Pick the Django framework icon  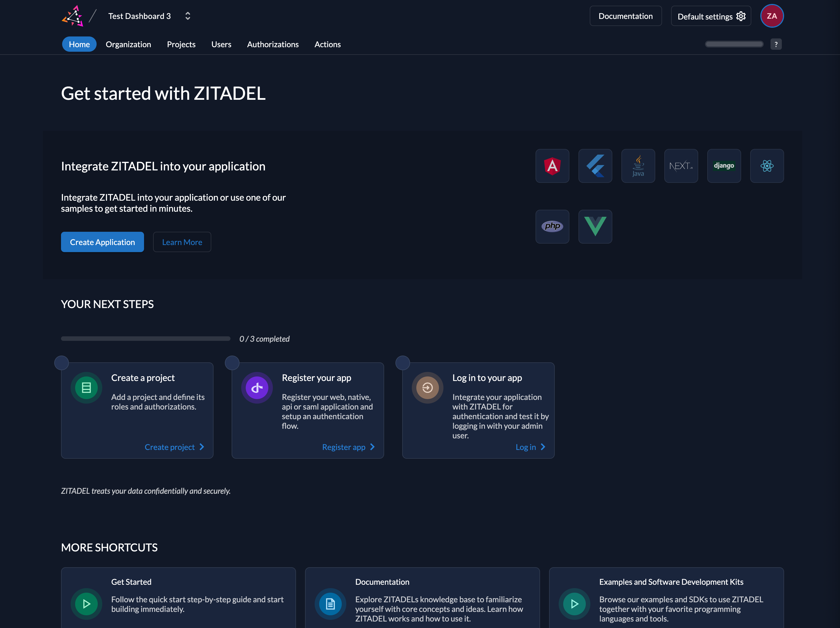tap(724, 166)
